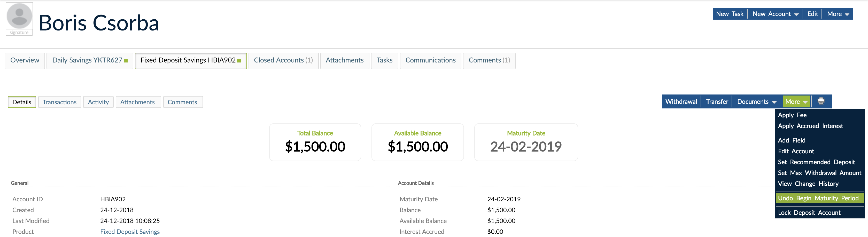Expand the Documents dropdown
The width and height of the screenshot is (868, 237).
[755, 101]
